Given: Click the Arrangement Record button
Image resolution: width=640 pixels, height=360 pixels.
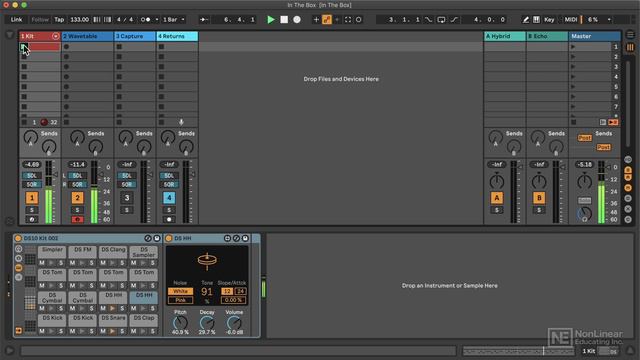Looking at the screenshot, I should click(x=297, y=20).
